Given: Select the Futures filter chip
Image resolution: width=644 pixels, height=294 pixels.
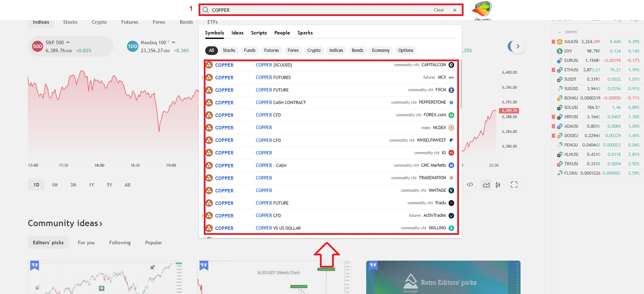Looking at the screenshot, I should point(271,50).
